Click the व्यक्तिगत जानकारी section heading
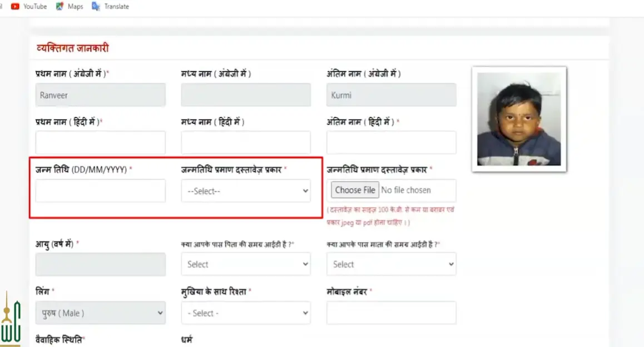This screenshot has width=644, height=347. [72, 48]
